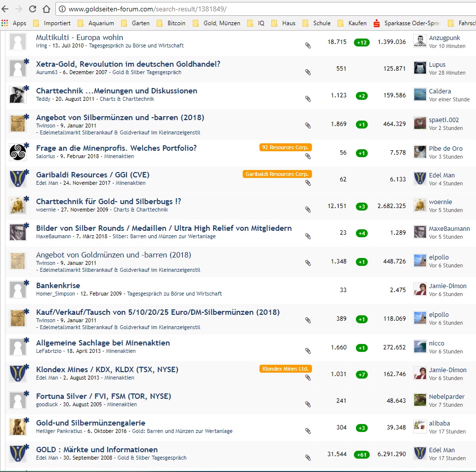Click Heiliger Pankratius statue avatar
476x472 pixels.
coord(18,428)
